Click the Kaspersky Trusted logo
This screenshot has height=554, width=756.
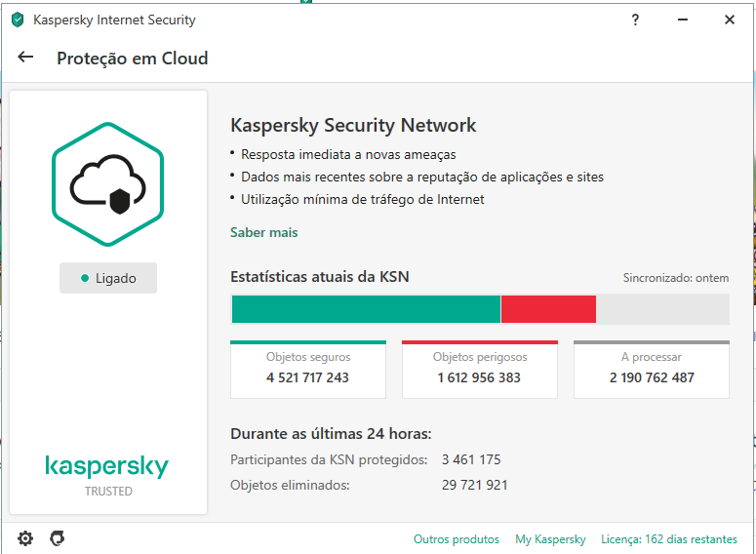[107, 474]
